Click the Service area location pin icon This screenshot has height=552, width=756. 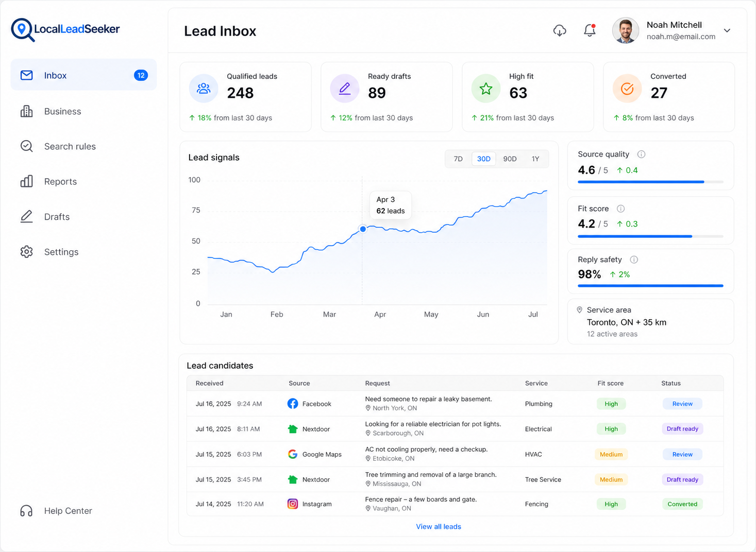(x=580, y=310)
